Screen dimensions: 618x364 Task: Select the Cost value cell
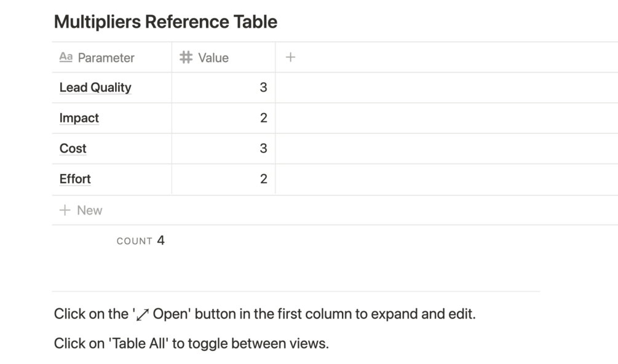(x=223, y=149)
